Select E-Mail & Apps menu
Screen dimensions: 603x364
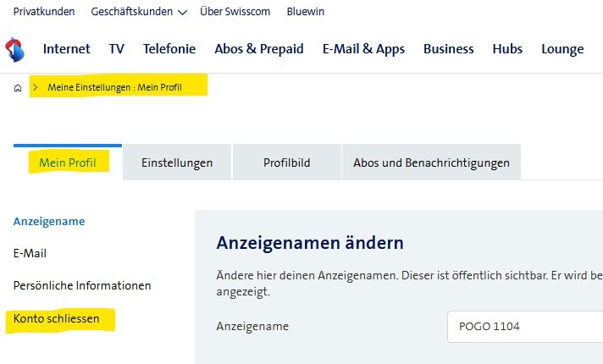(363, 49)
